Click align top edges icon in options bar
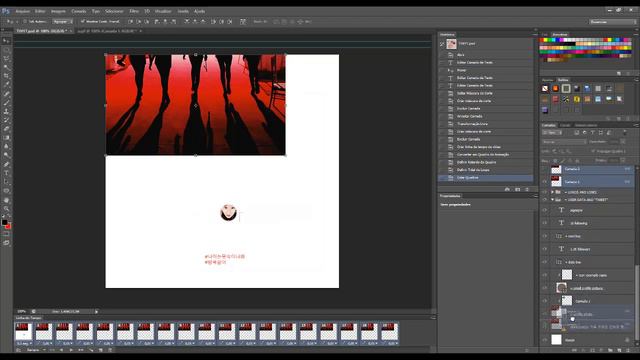The width and height of the screenshot is (640, 360). pyautogui.click(x=131, y=21)
